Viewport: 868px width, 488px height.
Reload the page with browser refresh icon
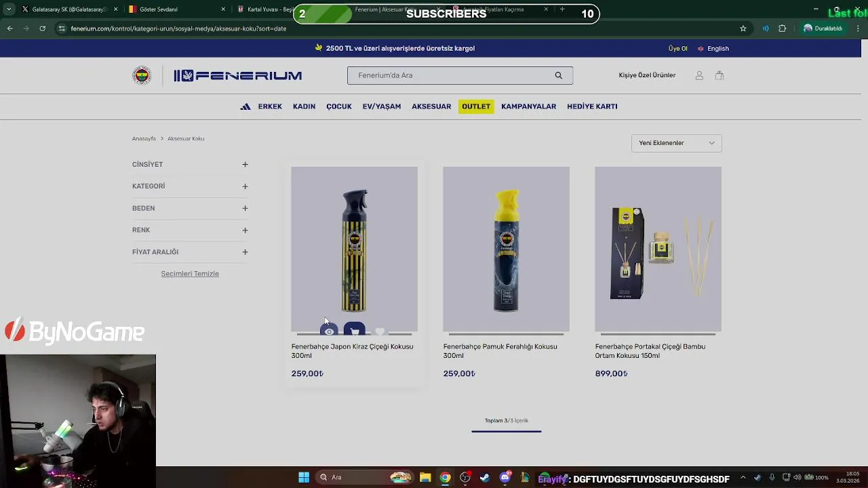pyautogui.click(x=42, y=28)
